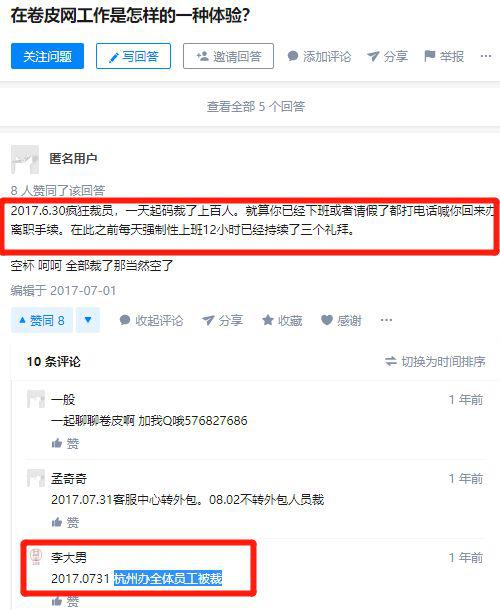Like the comment by 孟奇奇

pos(65,522)
